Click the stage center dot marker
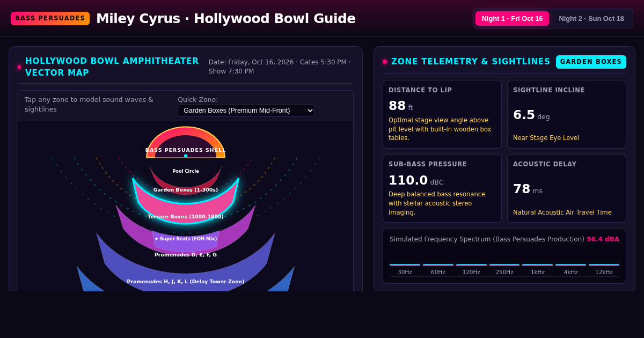 click(x=186, y=156)
